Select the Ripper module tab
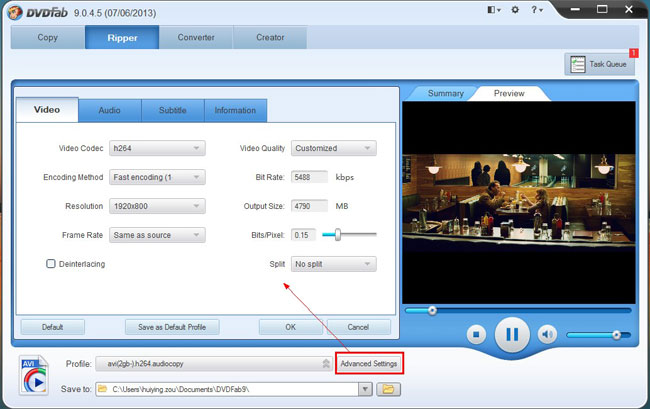 (x=122, y=37)
